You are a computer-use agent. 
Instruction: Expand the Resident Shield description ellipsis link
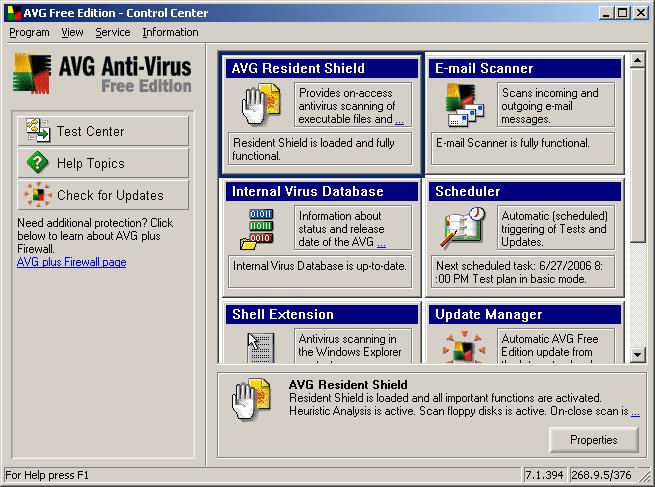point(399,120)
